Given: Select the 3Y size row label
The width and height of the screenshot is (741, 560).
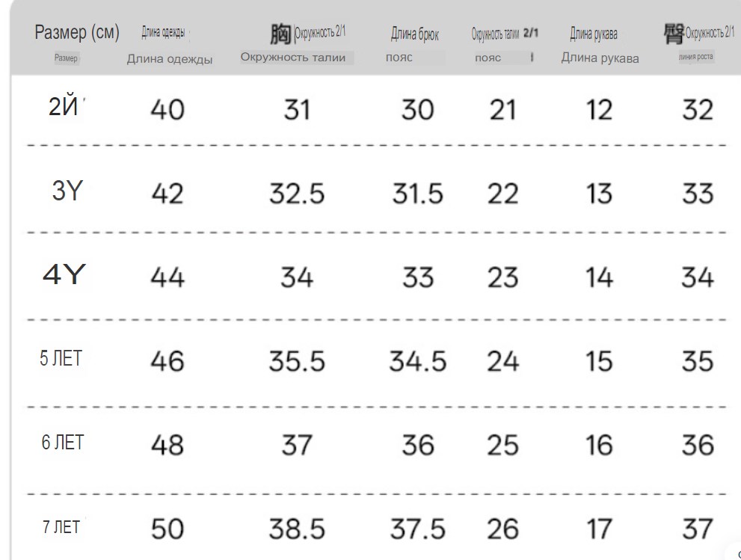Looking at the screenshot, I should [x=67, y=191].
